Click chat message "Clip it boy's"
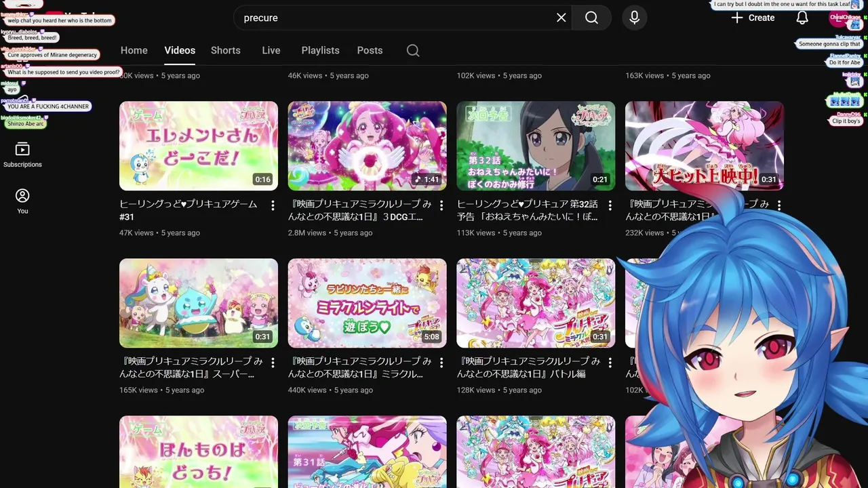868x488 pixels. 846,121
